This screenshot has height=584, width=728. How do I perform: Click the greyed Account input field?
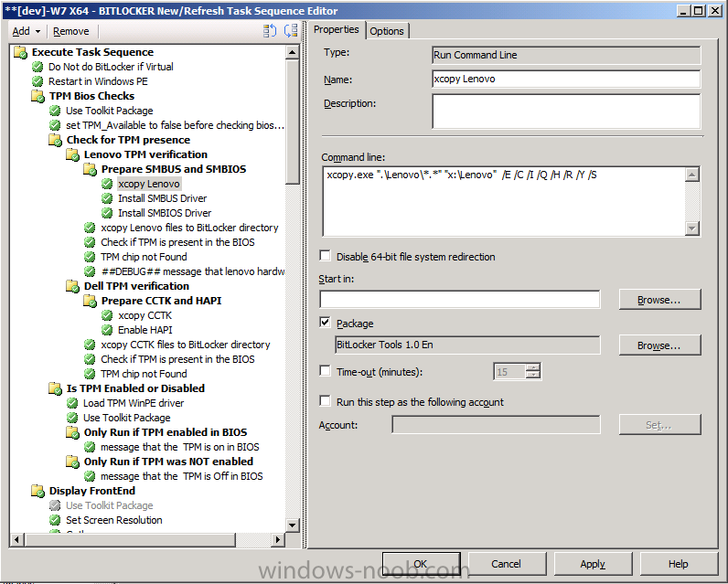[496, 424]
